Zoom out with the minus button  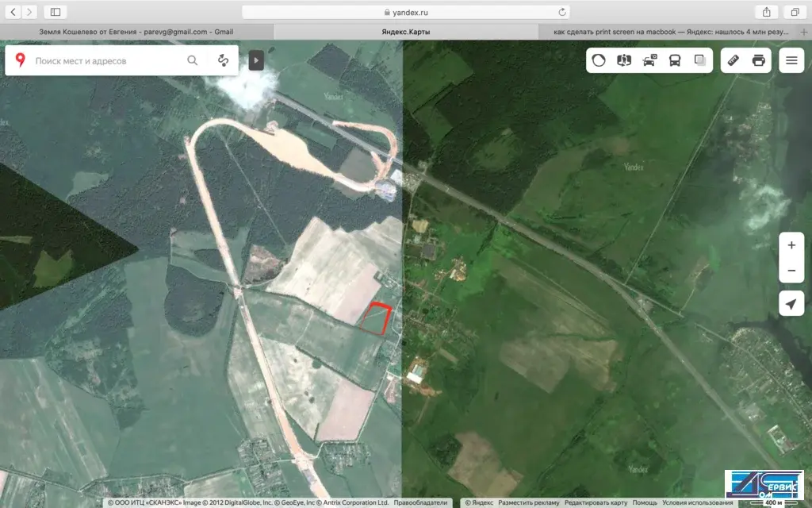pos(791,270)
